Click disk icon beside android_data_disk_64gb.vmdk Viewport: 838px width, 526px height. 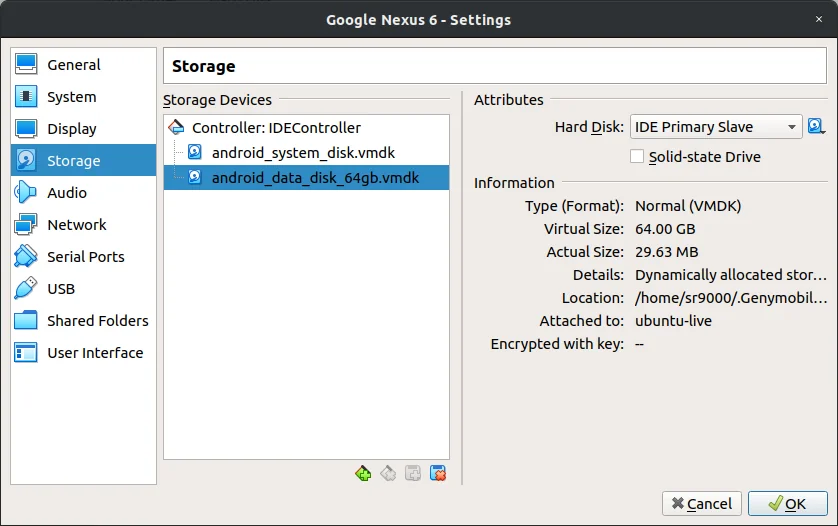click(x=195, y=177)
